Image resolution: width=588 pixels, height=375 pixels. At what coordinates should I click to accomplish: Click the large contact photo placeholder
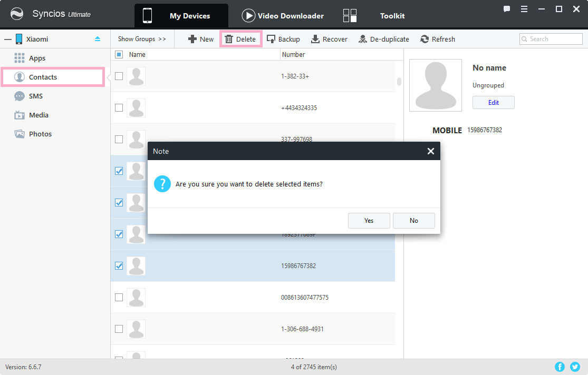pyautogui.click(x=436, y=85)
